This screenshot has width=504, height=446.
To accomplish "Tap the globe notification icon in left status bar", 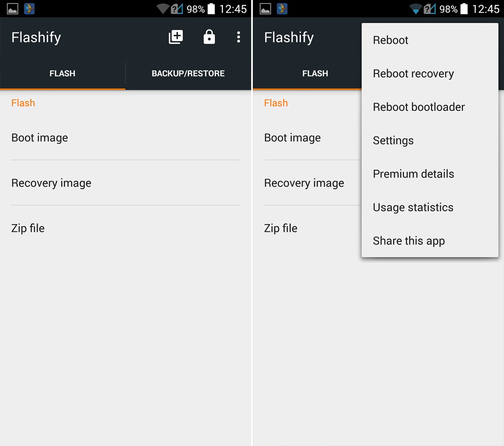I will [29, 9].
